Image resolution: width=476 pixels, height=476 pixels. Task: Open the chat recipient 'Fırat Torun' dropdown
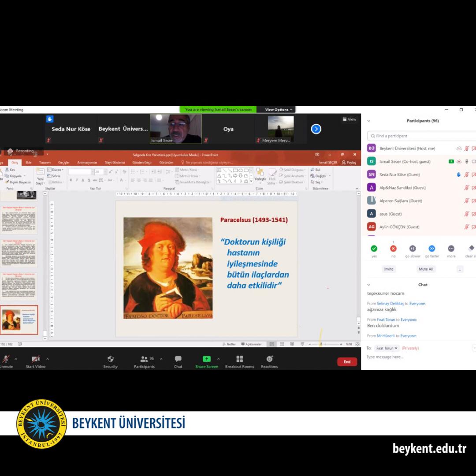point(387,348)
